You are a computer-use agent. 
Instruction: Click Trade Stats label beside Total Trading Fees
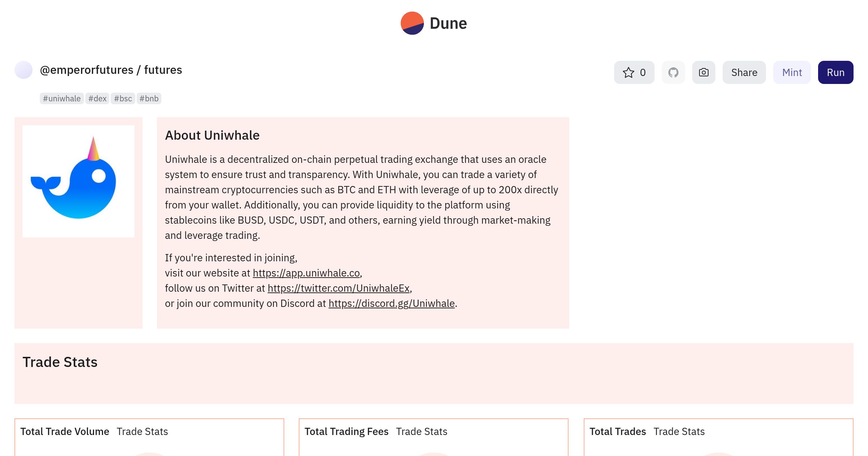tap(422, 431)
